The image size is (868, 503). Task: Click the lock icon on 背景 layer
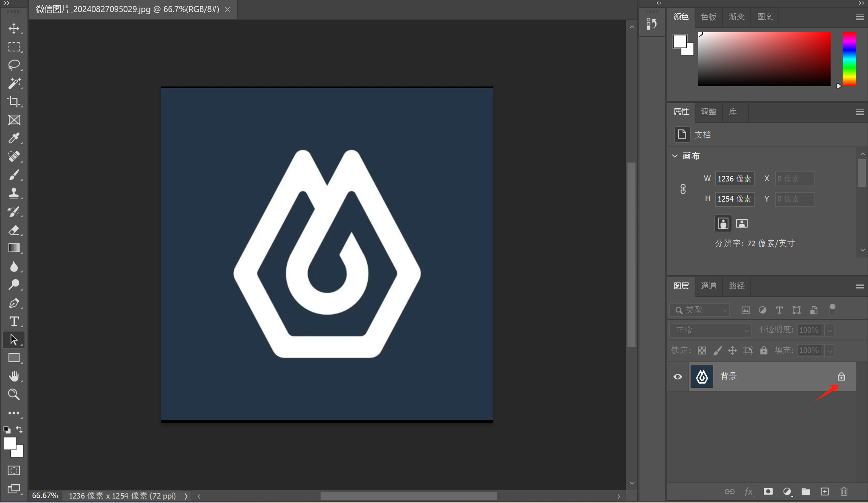pyautogui.click(x=841, y=377)
